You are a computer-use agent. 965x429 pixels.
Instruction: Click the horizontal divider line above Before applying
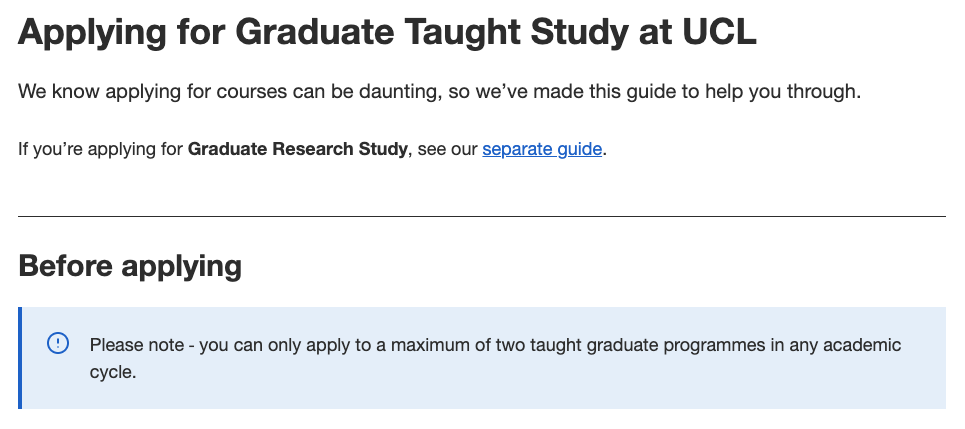click(x=482, y=216)
